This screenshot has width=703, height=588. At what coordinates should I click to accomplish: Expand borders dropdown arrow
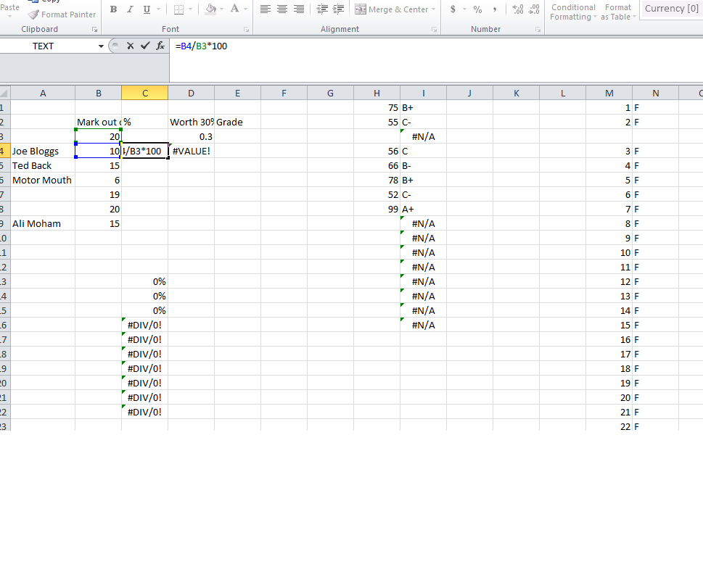[x=190, y=9]
